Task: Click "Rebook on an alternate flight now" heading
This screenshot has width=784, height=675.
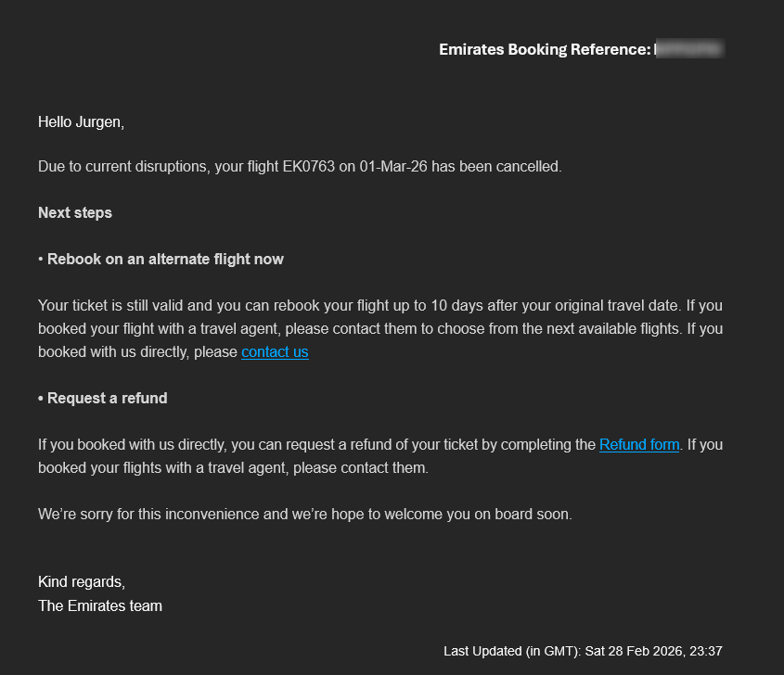Action: [165, 260]
